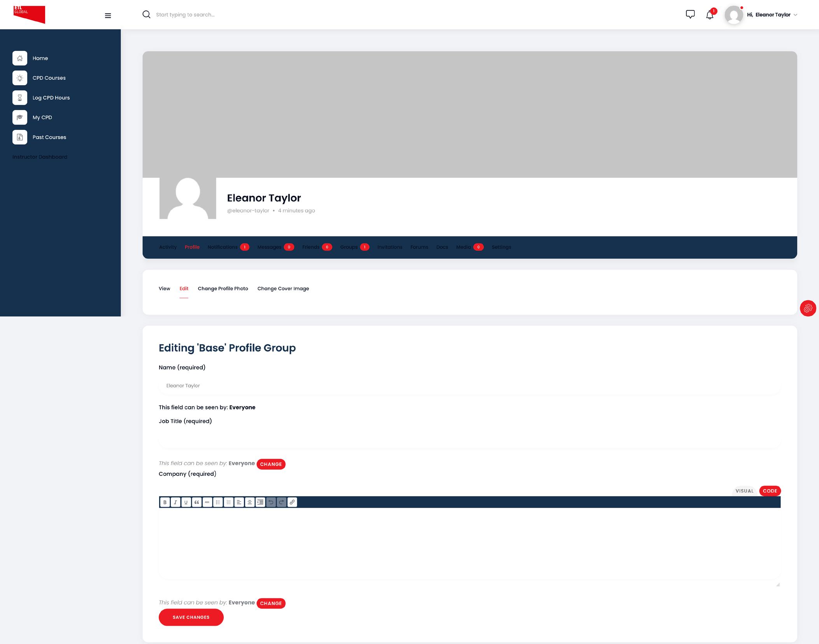Switch editor to Code mode

tap(769, 491)
